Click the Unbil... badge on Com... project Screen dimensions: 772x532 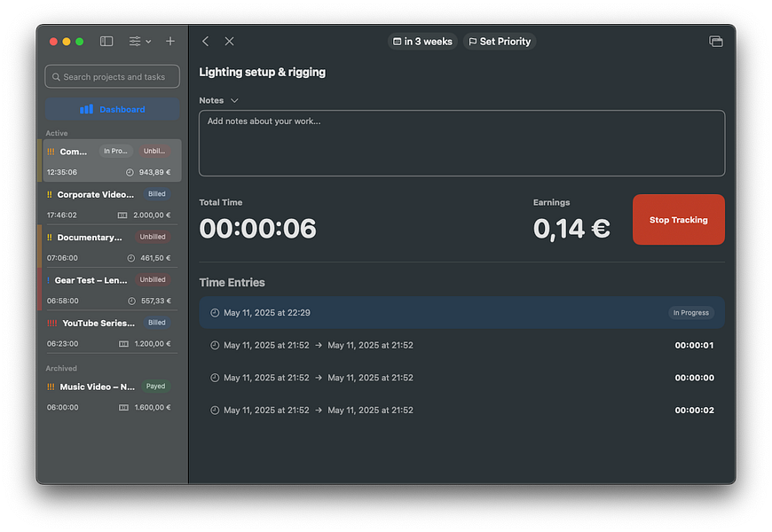tap(154, 151)
